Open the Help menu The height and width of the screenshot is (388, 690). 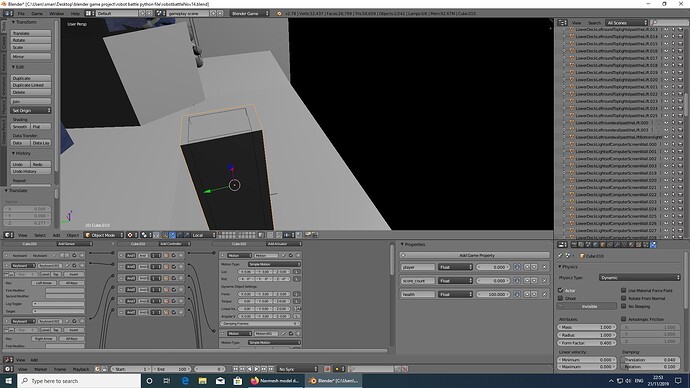click(x=75, y=14)
